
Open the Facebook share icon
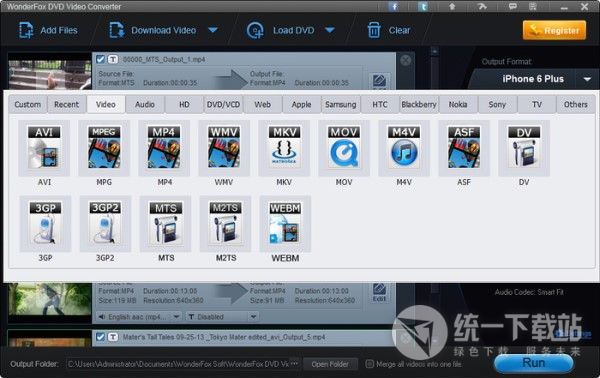[394, 7]
